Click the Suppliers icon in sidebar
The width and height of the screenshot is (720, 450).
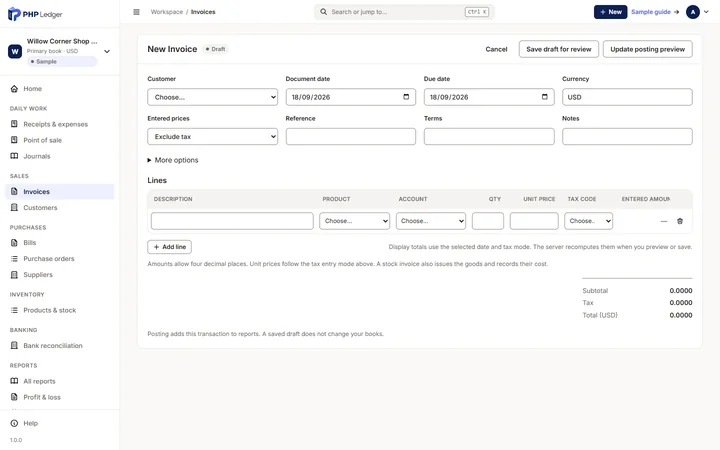pyautogui.click(x=14, y=275)
